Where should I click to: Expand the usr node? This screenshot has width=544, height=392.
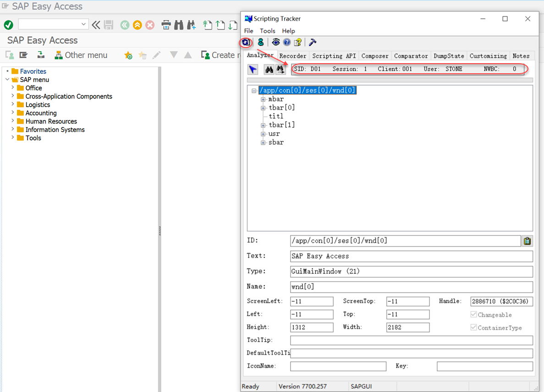(x=263, y=134)
